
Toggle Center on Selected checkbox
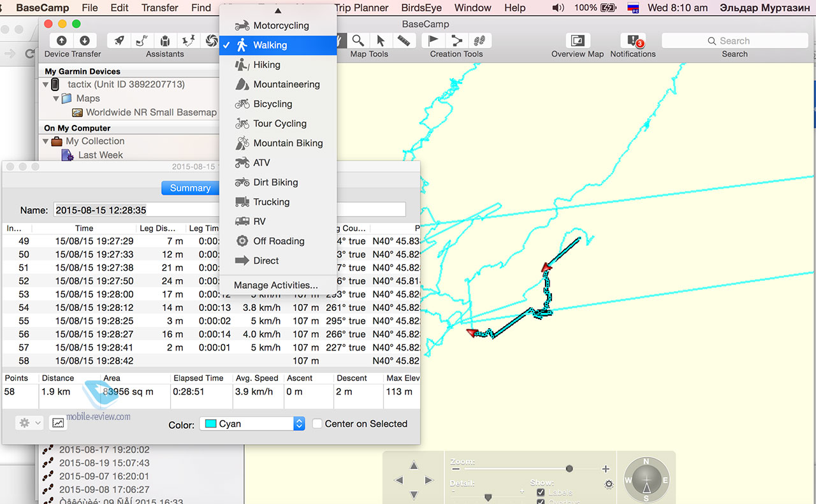coord(317,424)
